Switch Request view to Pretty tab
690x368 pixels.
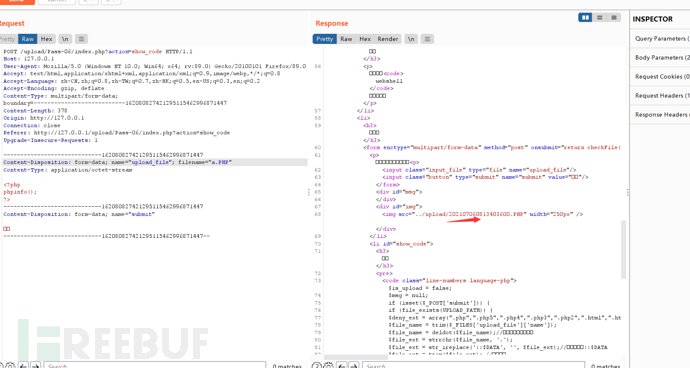point(7,39)
